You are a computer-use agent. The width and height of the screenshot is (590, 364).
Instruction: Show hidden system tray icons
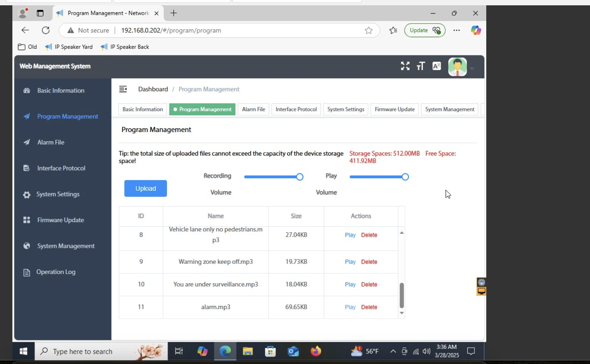pos(393,351)
